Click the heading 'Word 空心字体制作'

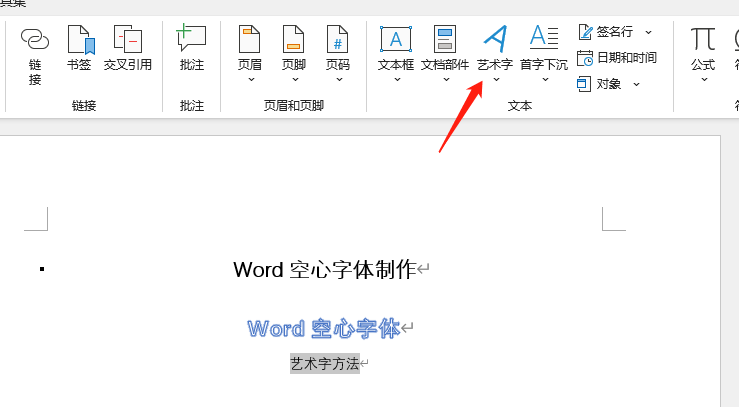point(325,270)
